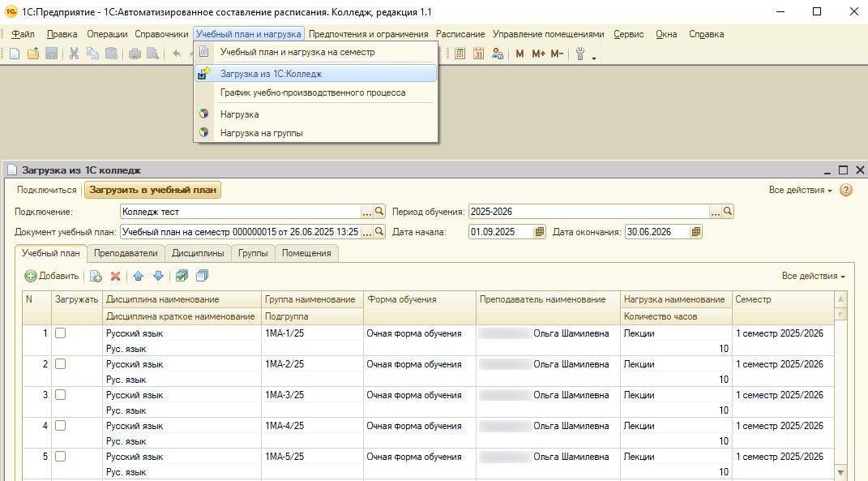Enable Загружать checkbox for row 1
Screen dimensions: 868x481
coord(60,333)
